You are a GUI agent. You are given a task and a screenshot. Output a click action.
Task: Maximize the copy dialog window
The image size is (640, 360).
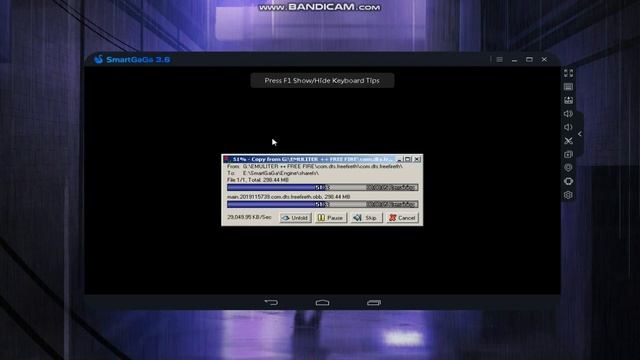pos(408,159)
